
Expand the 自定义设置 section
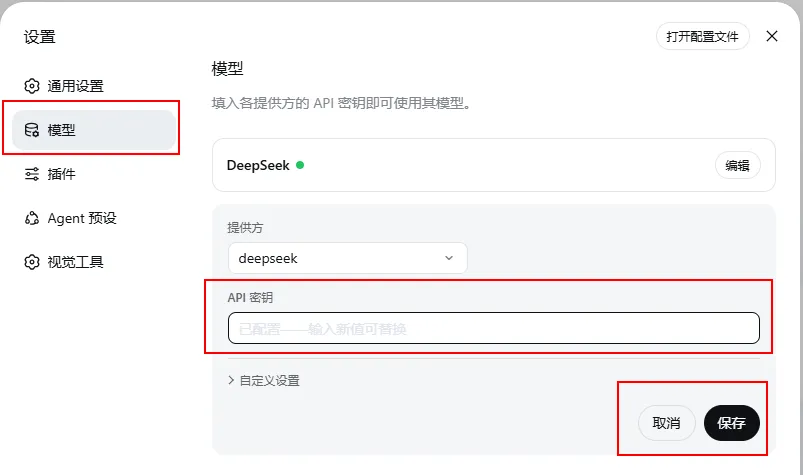[x=264, y=380]
